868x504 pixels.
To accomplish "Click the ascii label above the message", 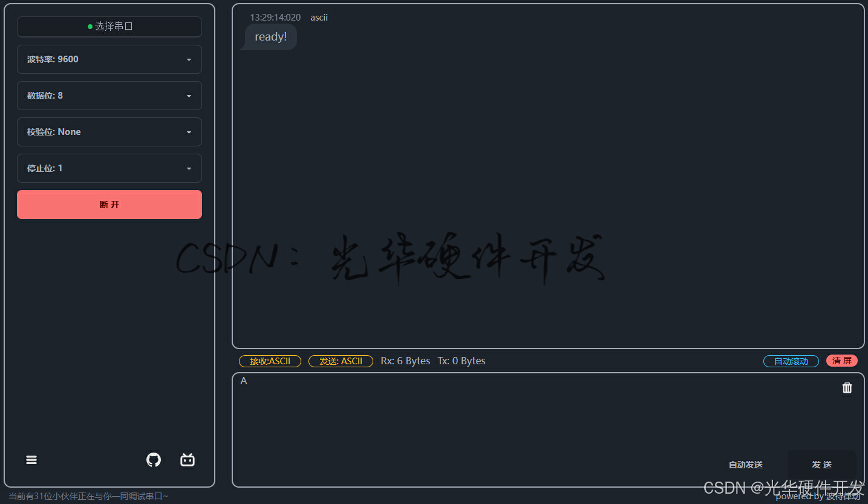I will (x=319, y=18).
